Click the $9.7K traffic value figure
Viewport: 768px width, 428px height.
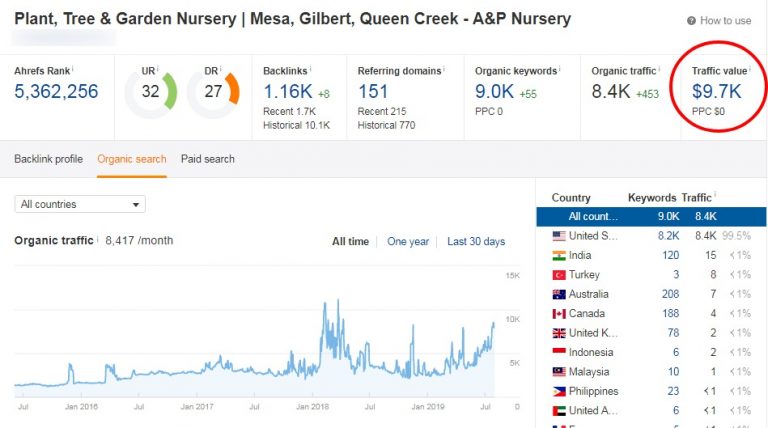[x=716, y=91]
